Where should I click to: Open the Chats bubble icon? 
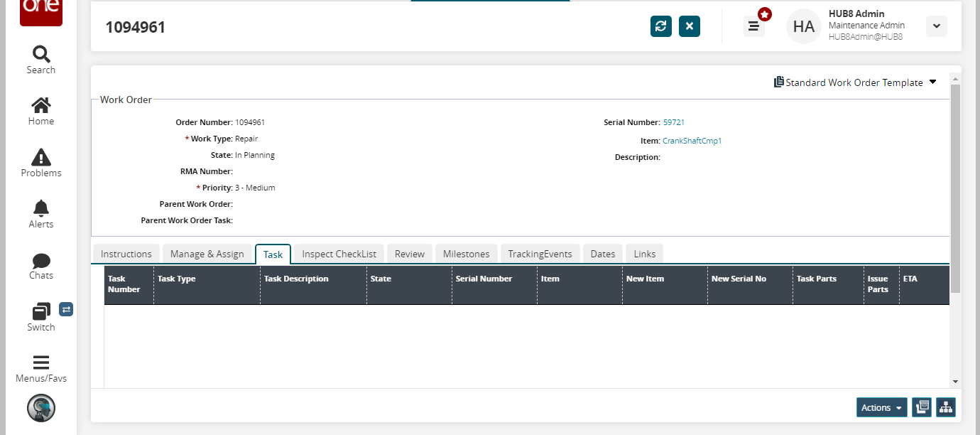[41, 260]
